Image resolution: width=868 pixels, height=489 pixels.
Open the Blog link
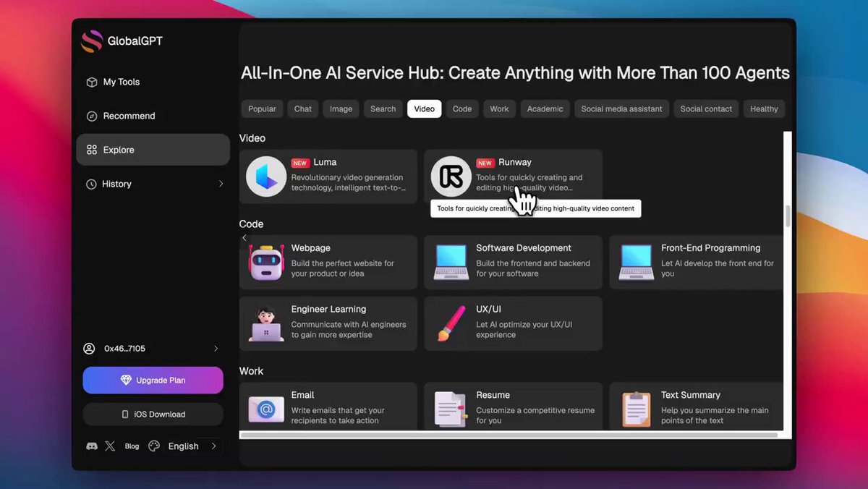pyautogui.click(x=132, y=446)
